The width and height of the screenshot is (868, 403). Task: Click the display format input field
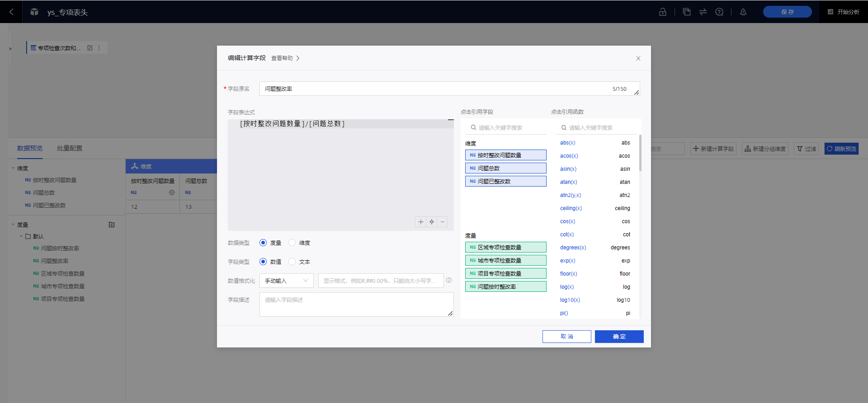coord(381,281)
